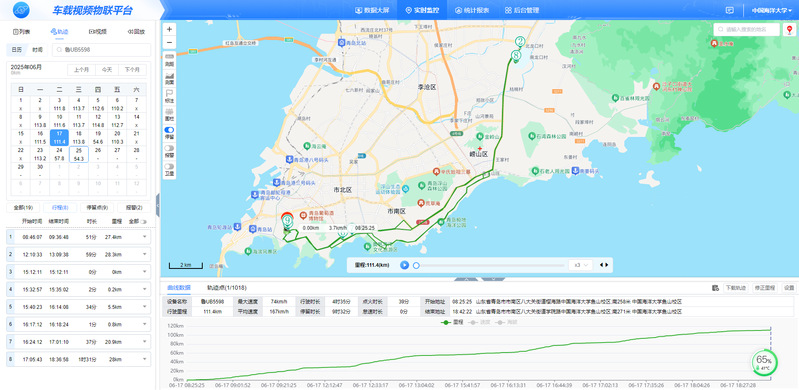Image resolution: width=799 pixels, height=390 pixels.
Task: Open the fence tool on map toolbar
Action: point(169,112)
